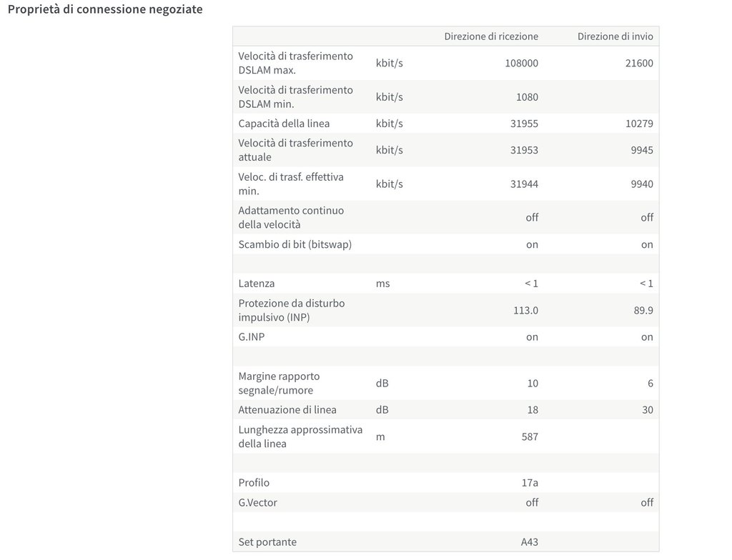Click the 'Proprietà di connessione negoziate' heading
The width and height of the screenshot is (732, 560).
105,9
